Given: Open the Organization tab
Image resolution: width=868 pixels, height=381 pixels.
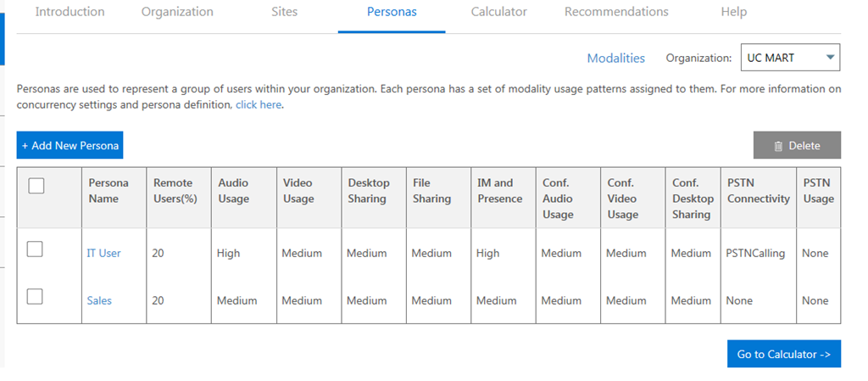Looking at the screenshot, I should [177, 12].
